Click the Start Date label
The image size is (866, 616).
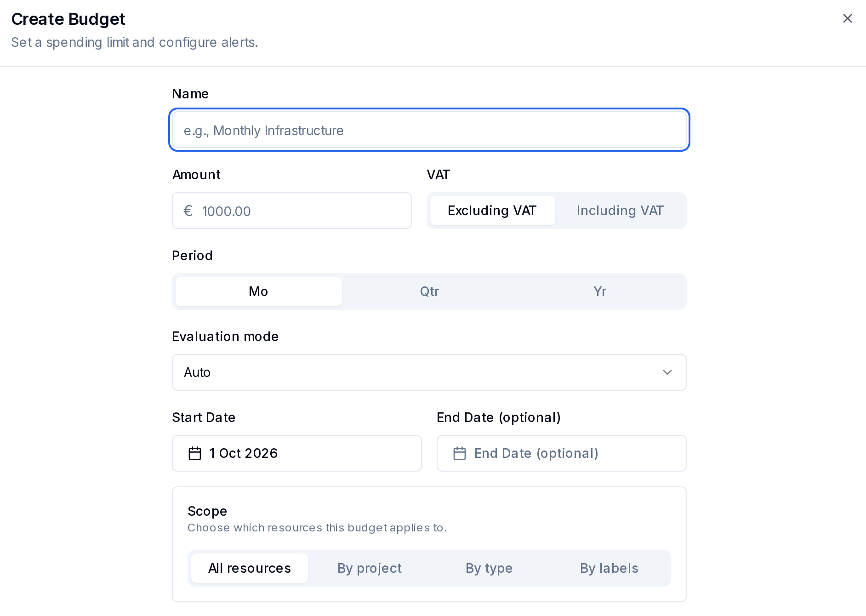tap(204, 417)
